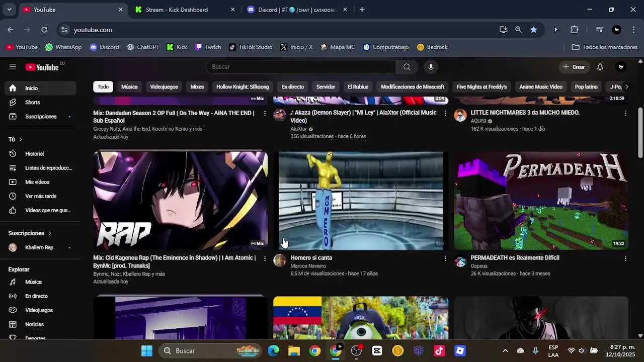The height and width of the screenshot is (362, 644).
Task: Open more options for Dandadan mix
Action: tap(265, 113)
